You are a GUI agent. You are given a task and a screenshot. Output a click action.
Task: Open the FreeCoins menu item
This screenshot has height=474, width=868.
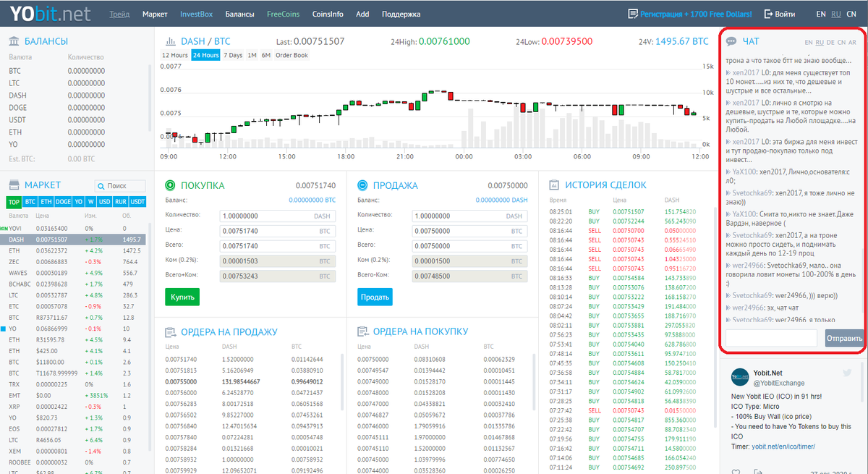pyautogui.click(x=284, y=14)
